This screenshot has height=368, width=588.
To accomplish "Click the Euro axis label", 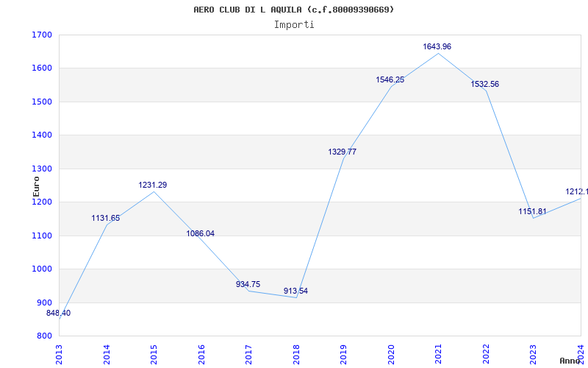I will (36, 186).
